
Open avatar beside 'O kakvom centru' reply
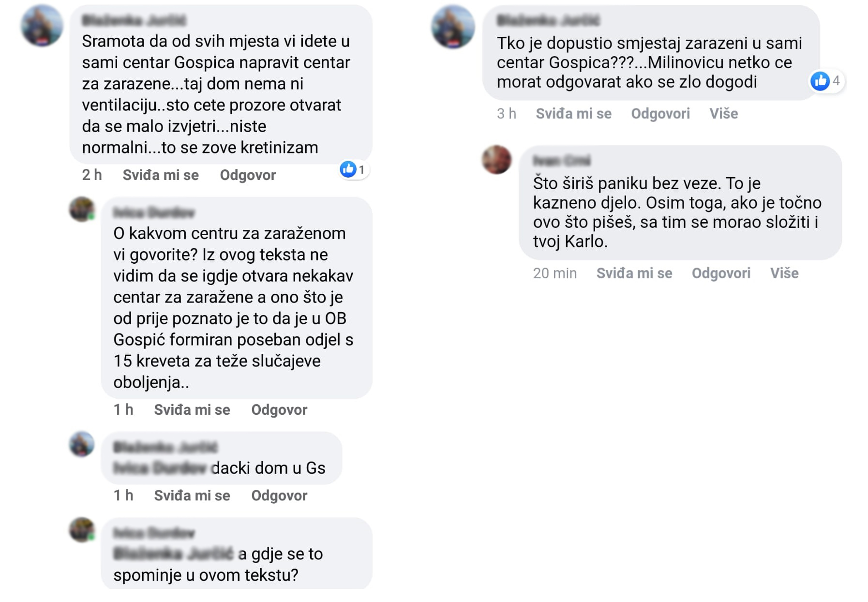click(x=82, y=210)
